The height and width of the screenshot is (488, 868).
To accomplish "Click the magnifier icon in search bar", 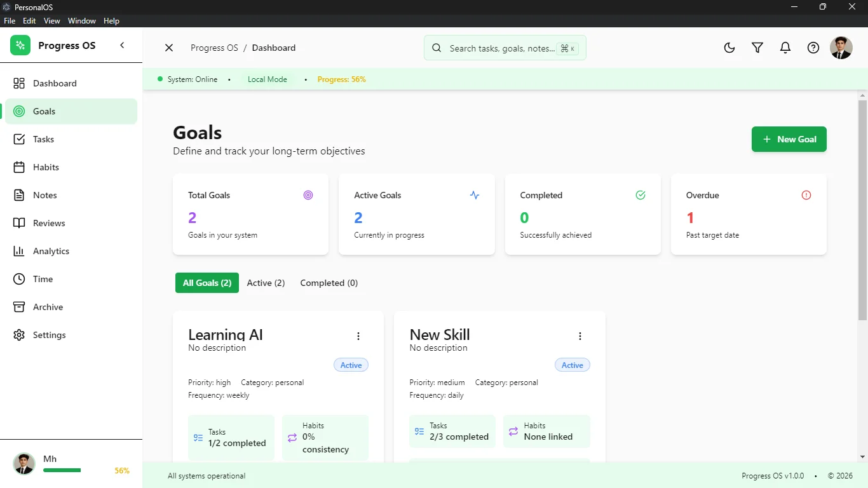I will pos(437,48).
